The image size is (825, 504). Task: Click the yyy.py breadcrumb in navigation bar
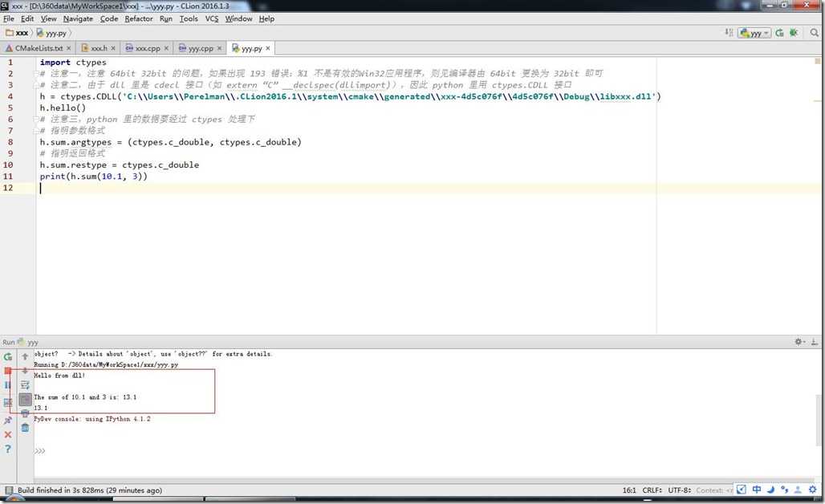[x=51, y=33]
